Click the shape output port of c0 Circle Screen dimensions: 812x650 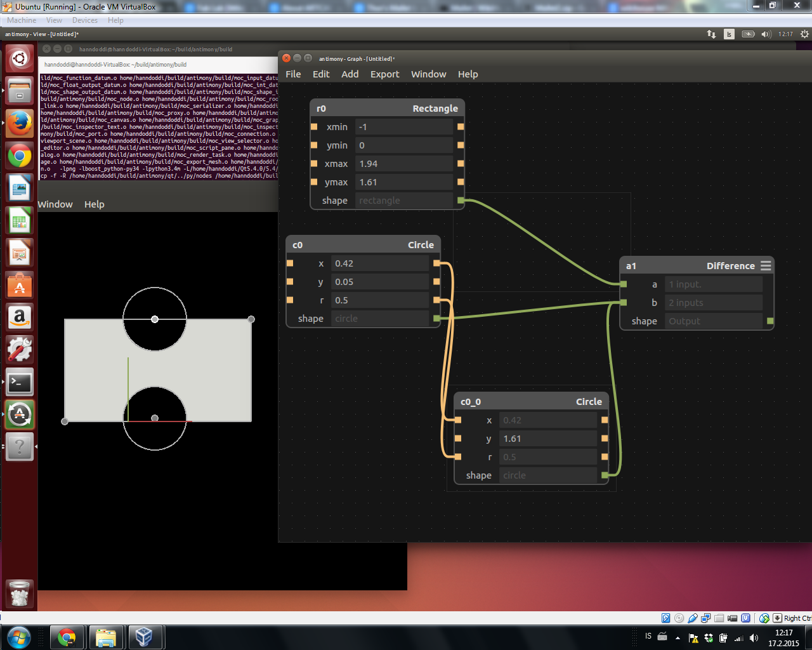(436, 319)
